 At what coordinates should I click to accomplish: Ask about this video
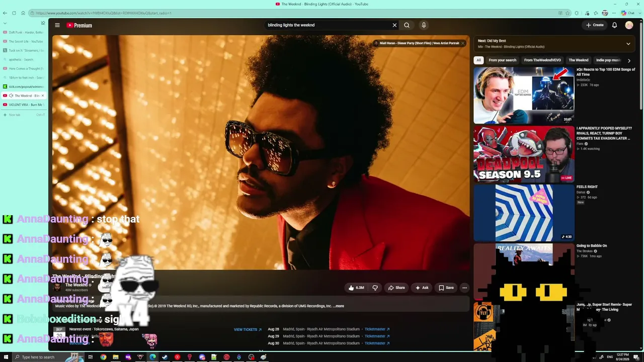pyautogui.click(x=422, y=288)
